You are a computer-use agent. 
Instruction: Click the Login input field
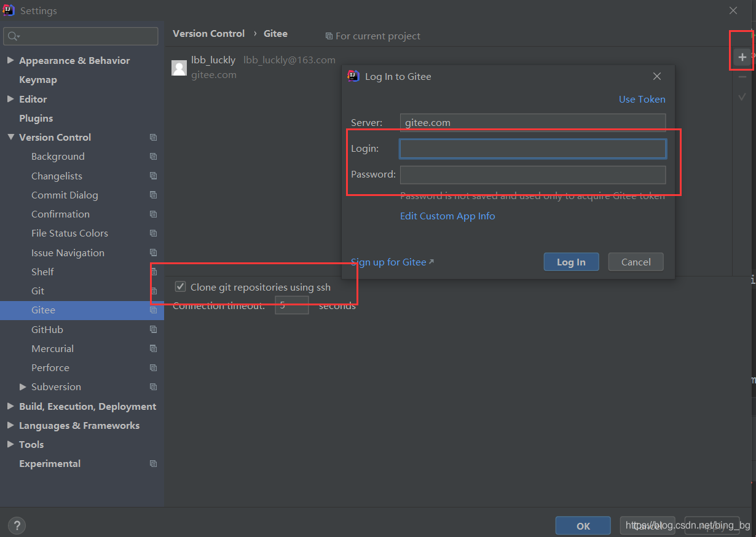[x=533, y=149]
